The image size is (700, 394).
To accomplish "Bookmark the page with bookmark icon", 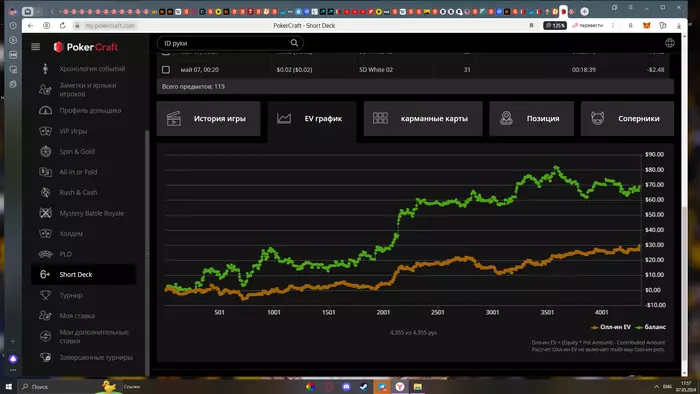I will (x=531, y=25).
